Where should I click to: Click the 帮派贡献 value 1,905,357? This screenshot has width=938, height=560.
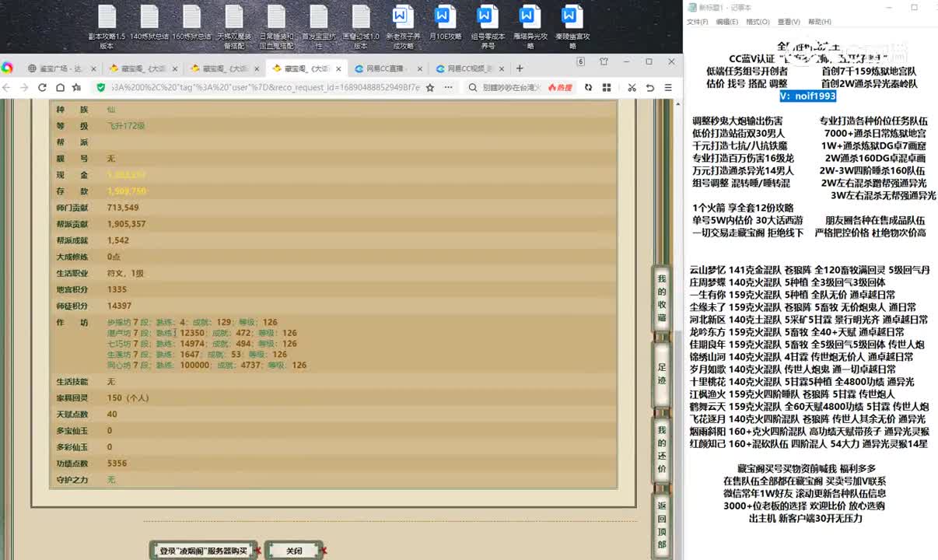coord(126,224)
